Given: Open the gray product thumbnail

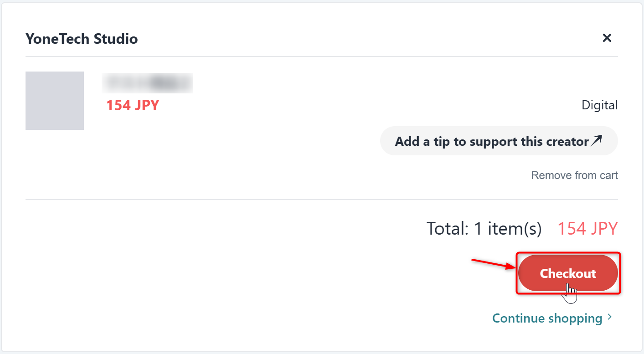Looking at the screenshot, I should 55,101.
